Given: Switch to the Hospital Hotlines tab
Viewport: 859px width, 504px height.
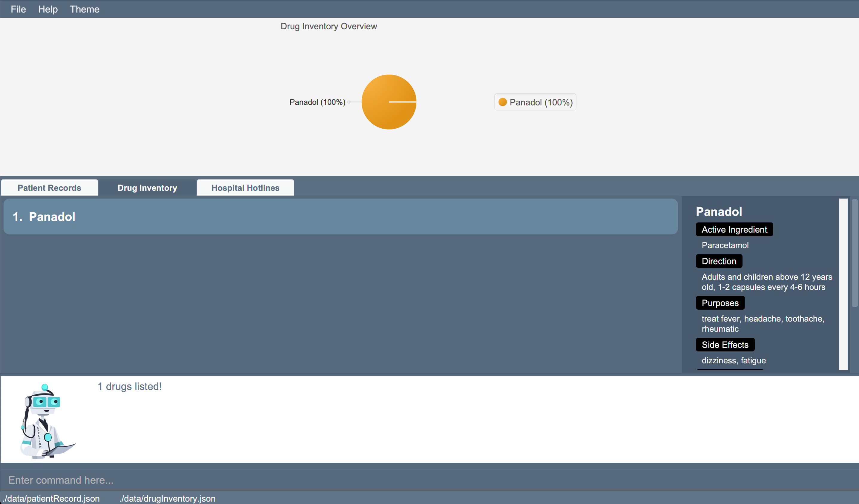Looking at the screenshot, I should [246, 188].
